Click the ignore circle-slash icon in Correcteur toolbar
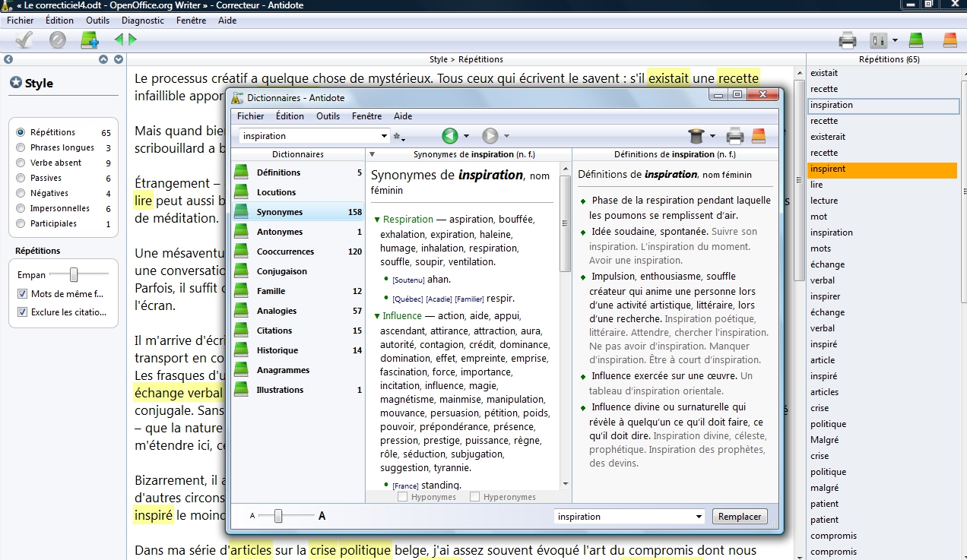Viewport: 967px width, 560px height. pyautogui.click(x=58, y=40)
